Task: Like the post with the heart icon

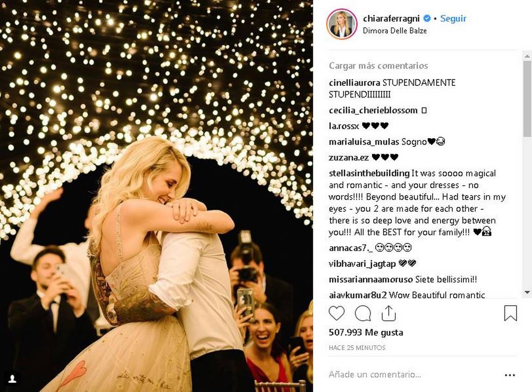Action: (x=336, y=313)
